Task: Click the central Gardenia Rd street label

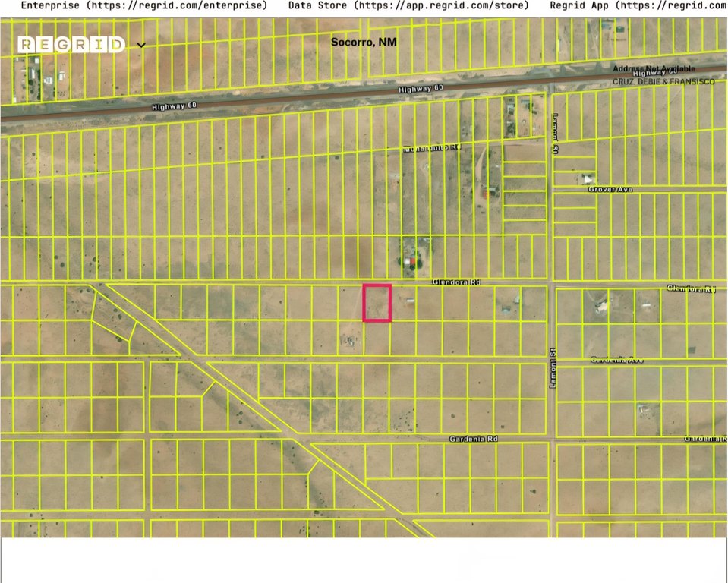Action: pos(472,439)
